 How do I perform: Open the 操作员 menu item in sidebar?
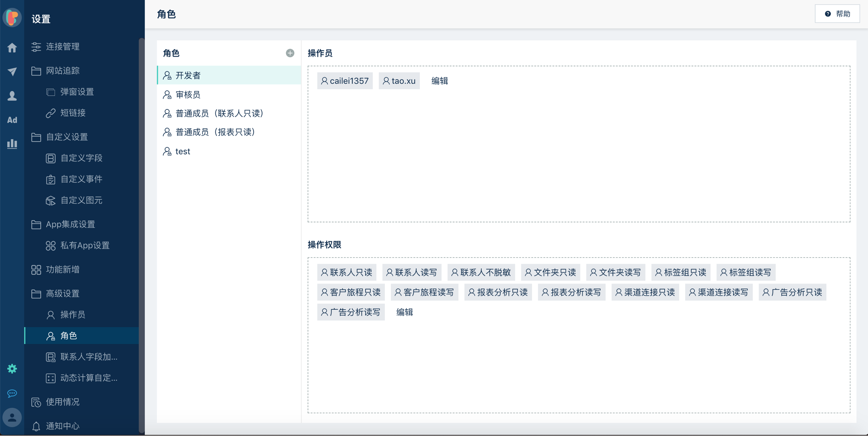coord(72,315)
